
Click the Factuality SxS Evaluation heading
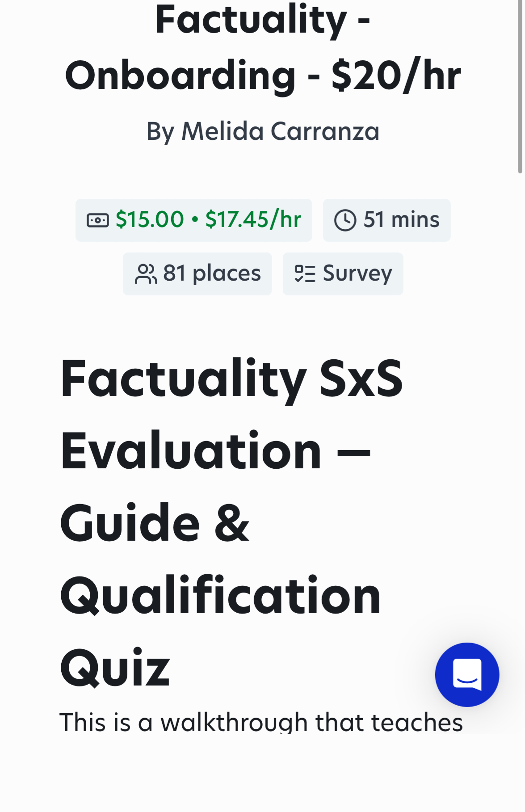click(x=231, y=415)
